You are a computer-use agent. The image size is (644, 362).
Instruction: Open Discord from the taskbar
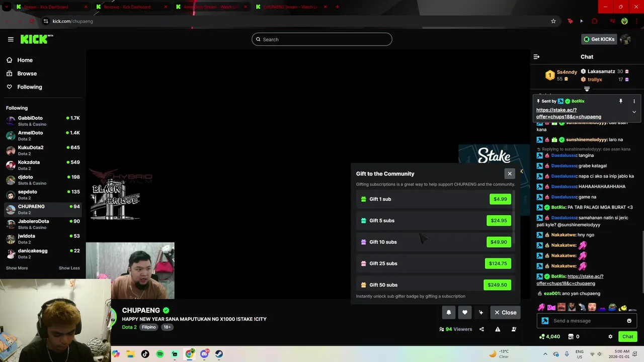coord(204,354)
